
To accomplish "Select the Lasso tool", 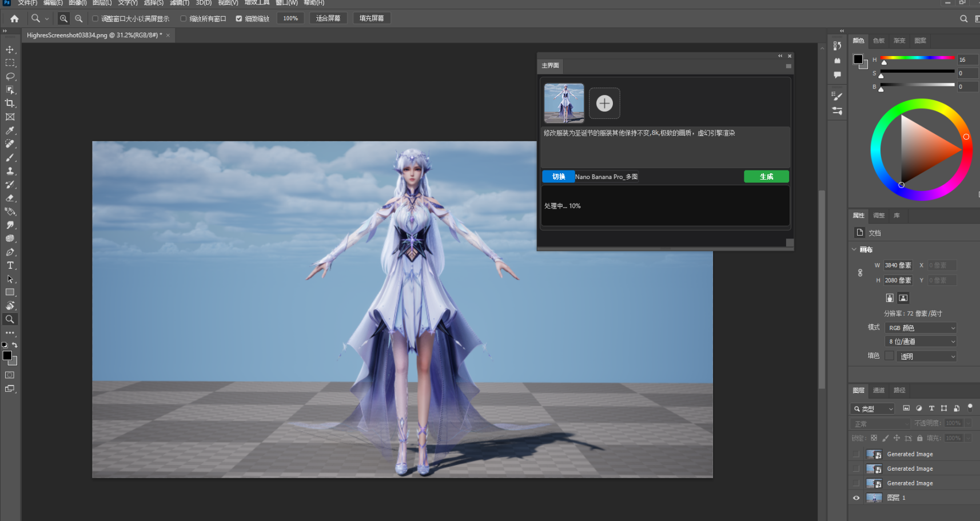I will coord(10,76).
